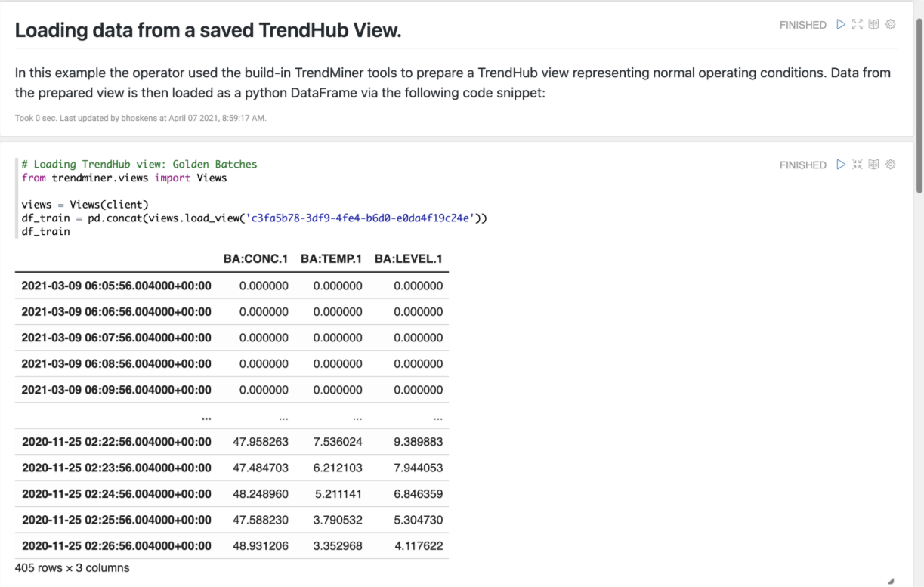Toggle output book icon of code paragraph
Image resolution: width=924 pixels, height=587 pixels.
pos(873,165)
